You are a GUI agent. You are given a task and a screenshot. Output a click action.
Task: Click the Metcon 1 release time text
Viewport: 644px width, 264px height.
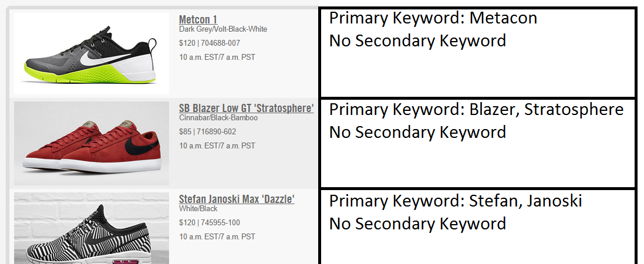point(217,57)
